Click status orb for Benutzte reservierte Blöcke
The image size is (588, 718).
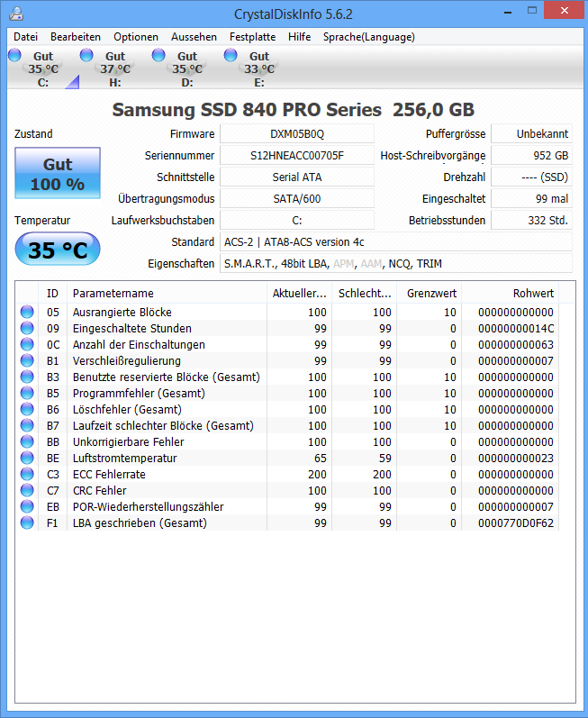click(x=27, y=377)
